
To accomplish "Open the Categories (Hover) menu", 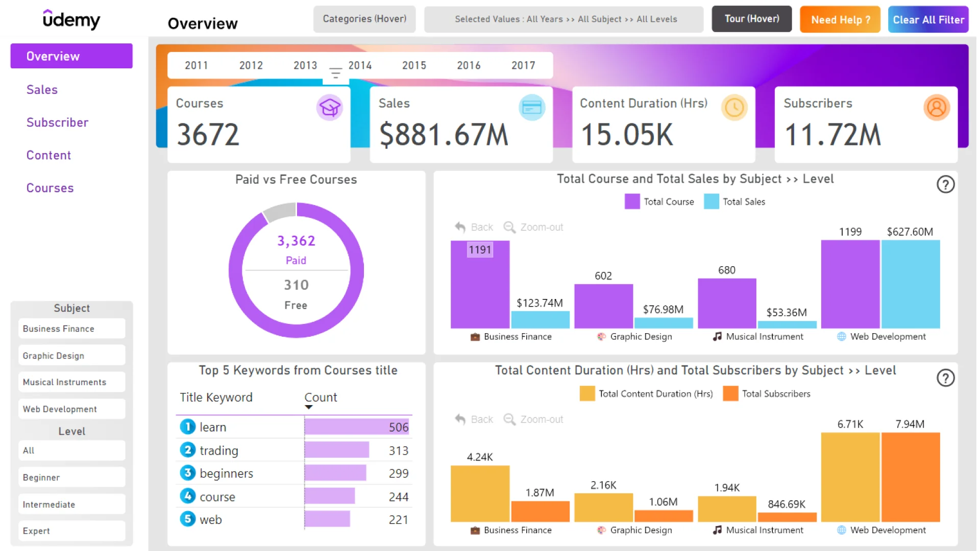I will [x=364, y=19].
